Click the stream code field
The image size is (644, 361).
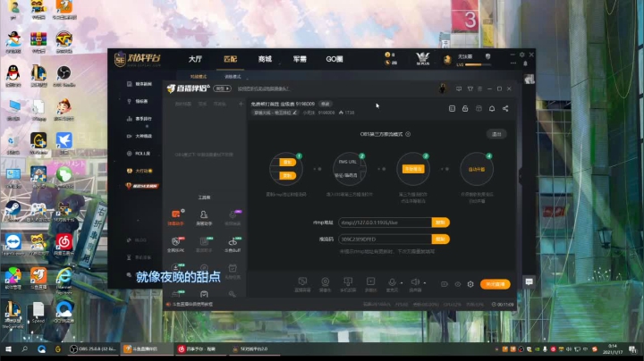point(385,239)
